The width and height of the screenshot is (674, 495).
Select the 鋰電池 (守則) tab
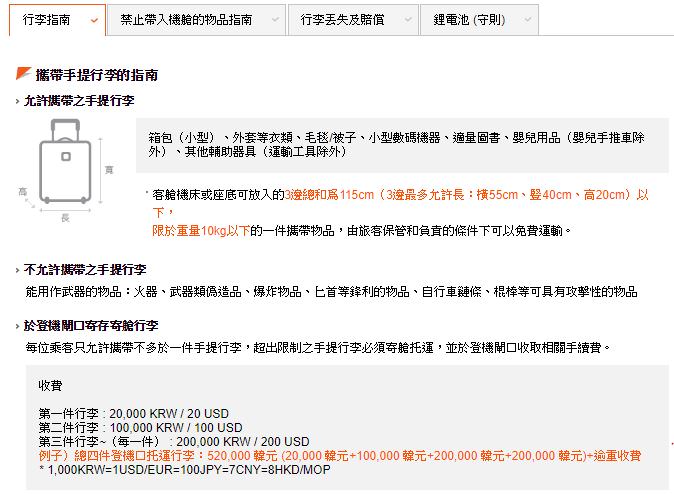click(x=479, y=20)
